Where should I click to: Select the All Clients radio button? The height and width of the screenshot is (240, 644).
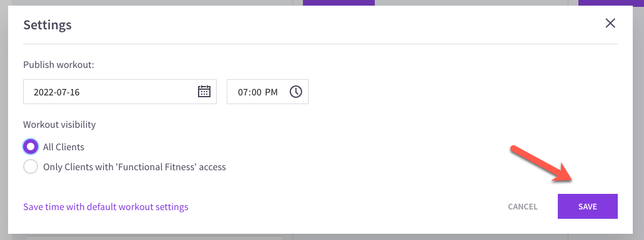click(31, 146)
